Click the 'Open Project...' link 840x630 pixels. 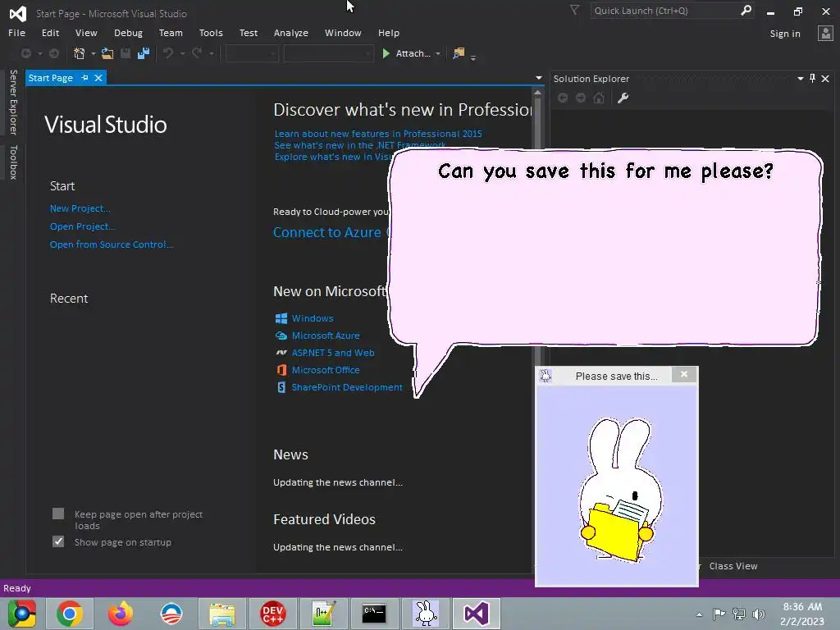[x=83, y=226]
